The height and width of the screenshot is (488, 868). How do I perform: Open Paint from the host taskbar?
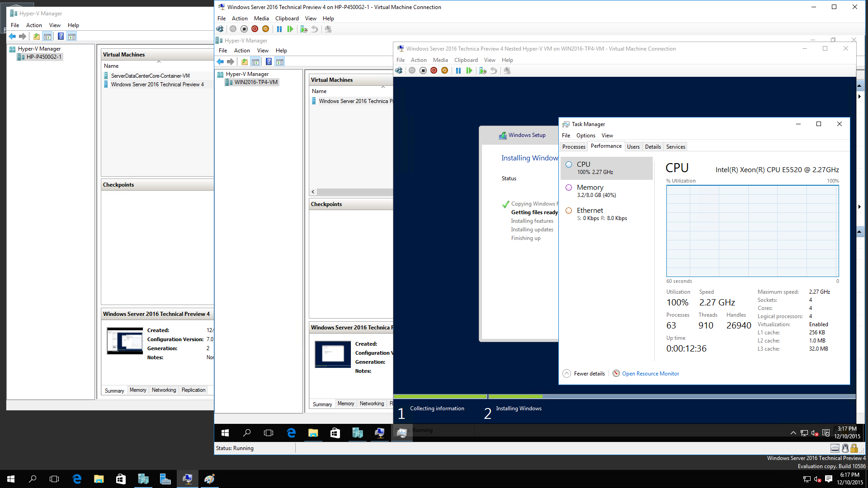tap(209, 479)
